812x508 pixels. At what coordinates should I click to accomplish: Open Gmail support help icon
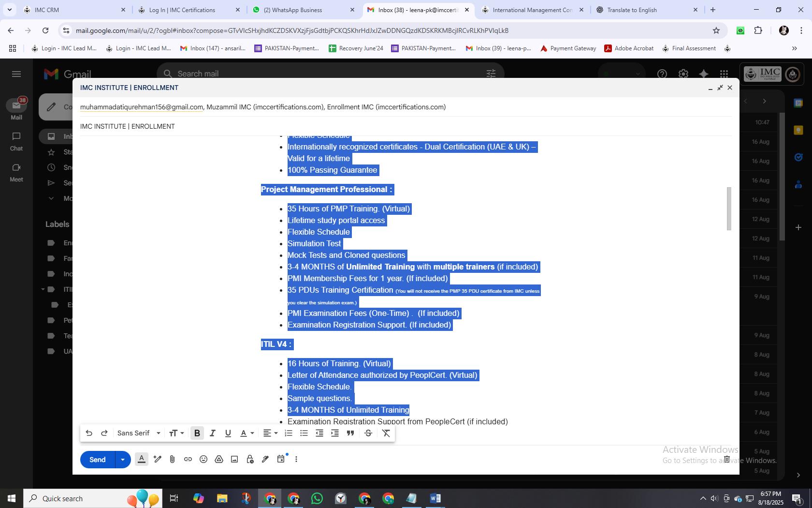point(662,74)
